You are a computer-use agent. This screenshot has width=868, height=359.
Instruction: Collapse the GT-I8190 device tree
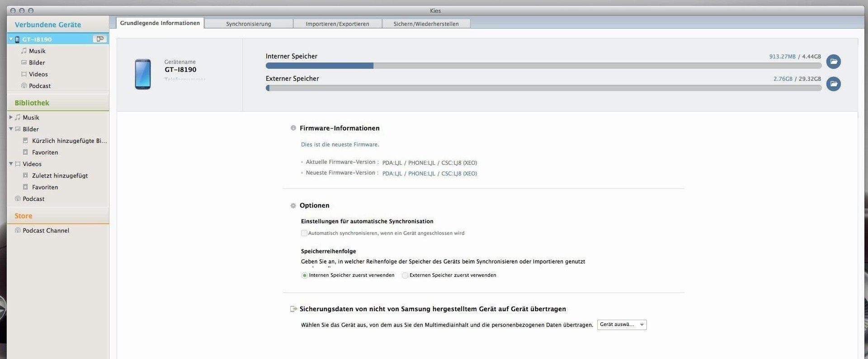[11, 39]
